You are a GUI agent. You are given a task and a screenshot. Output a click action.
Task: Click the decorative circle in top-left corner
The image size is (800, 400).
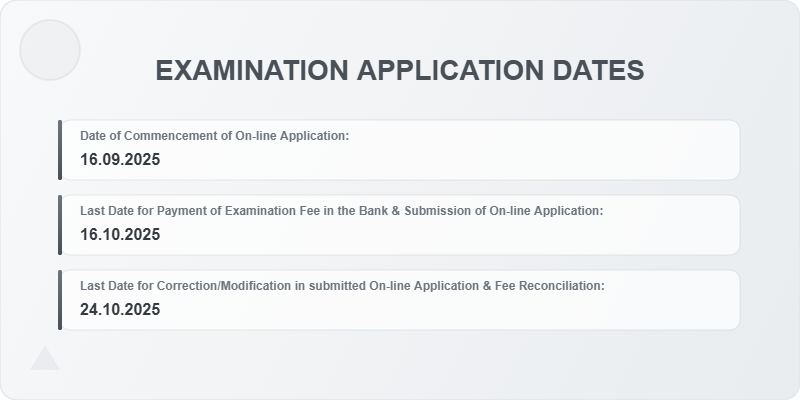[x=50, y=50]
